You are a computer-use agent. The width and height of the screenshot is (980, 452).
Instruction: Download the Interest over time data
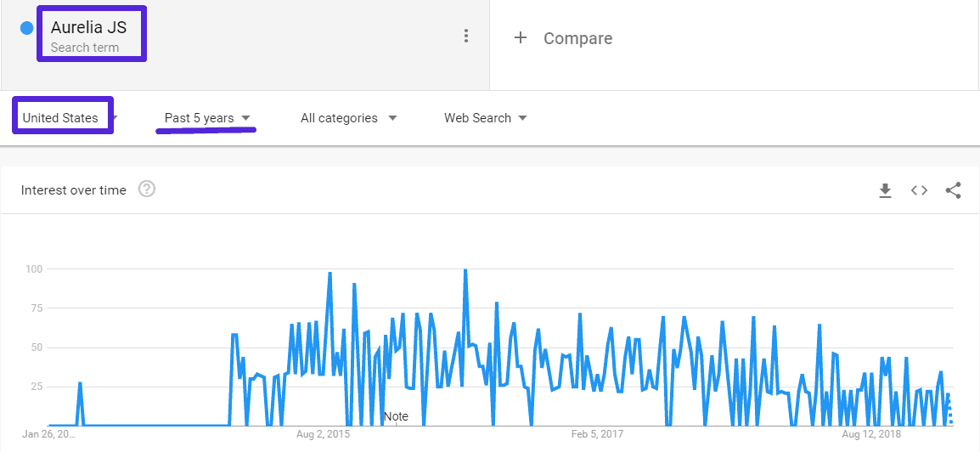coord(885,190)
